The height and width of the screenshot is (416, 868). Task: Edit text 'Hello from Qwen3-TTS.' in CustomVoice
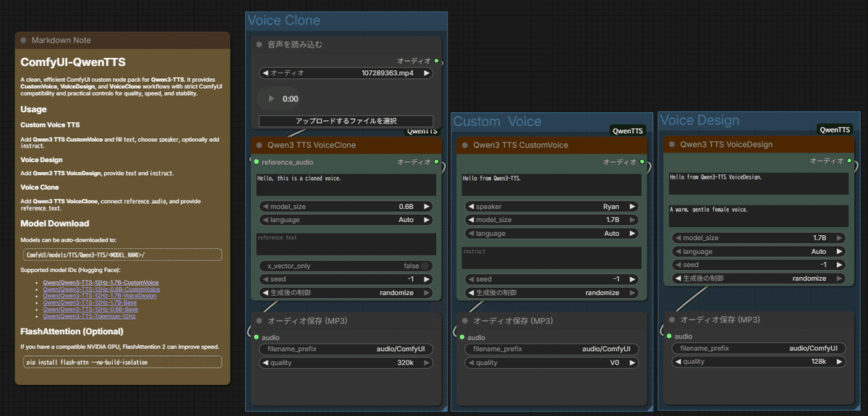pos(552,184)
